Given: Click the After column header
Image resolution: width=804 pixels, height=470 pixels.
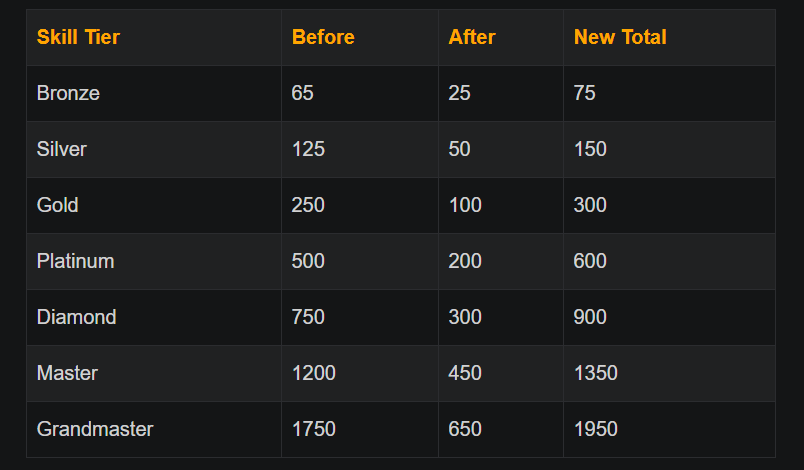Looking at the screenshot, I should [472, 37].
